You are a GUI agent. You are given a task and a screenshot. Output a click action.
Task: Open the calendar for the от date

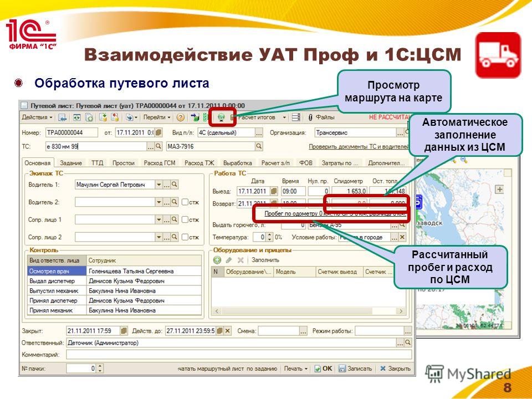tap(158, 132)
